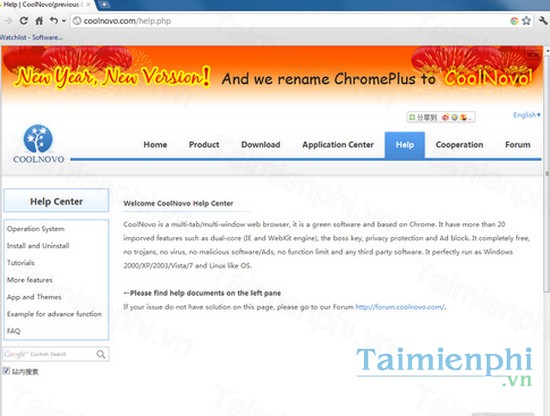Screen dimensions: 550x416
Task: Click the forward navigation arrow
Action: (x=8, y=21)
